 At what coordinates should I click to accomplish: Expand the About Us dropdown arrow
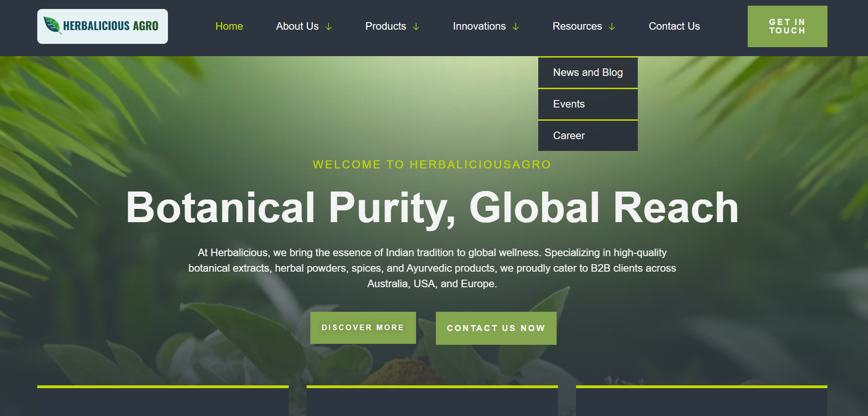pyautogui.click(x=329, y=27)
